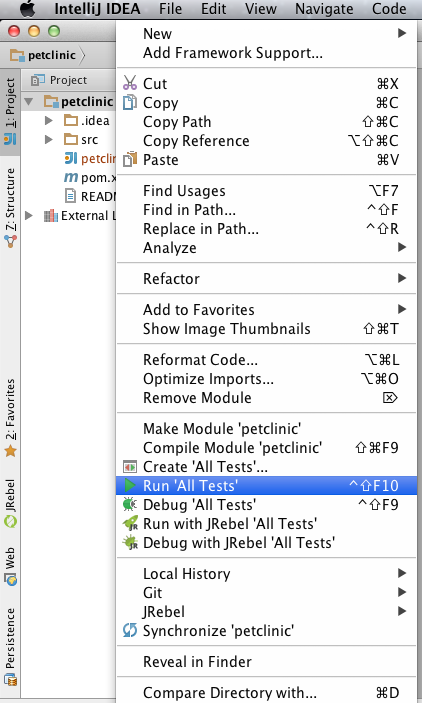Click the External Libraries bar-chart icon

tap(51, 216)
